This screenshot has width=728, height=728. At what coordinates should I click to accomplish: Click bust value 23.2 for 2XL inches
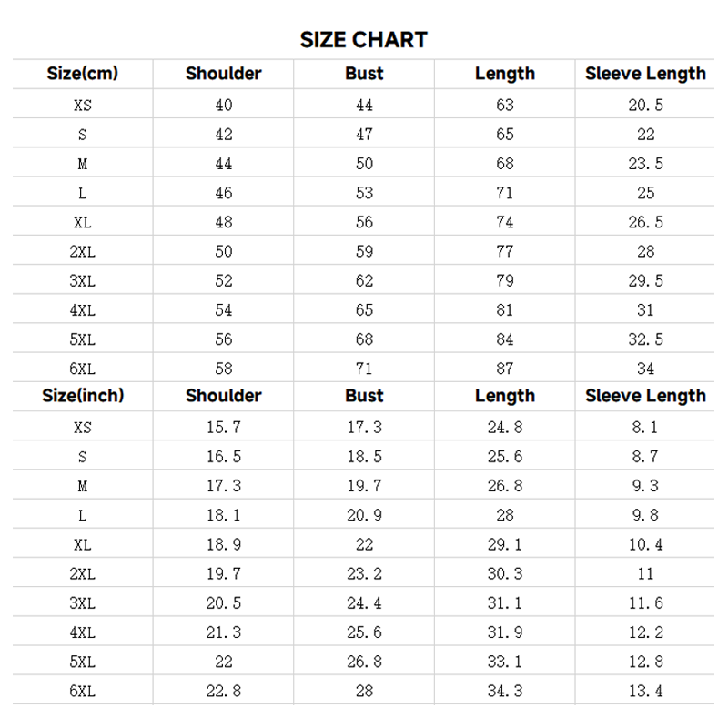(x=364, y=574)
